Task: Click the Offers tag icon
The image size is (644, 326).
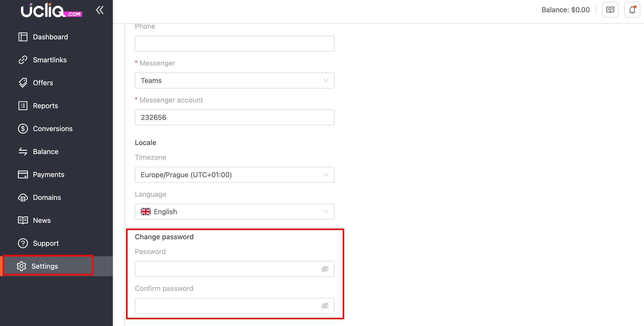Action: 23,83
